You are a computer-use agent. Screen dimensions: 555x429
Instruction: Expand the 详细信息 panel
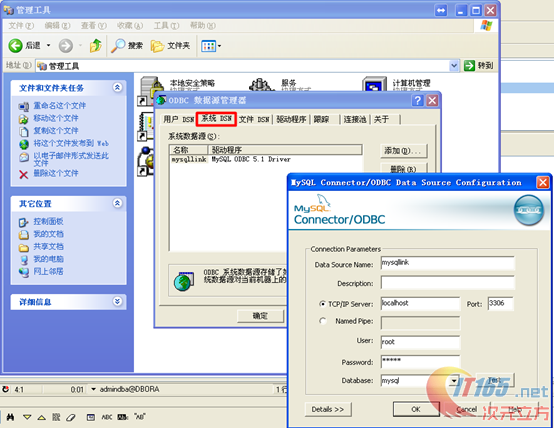tap(117, 301)
